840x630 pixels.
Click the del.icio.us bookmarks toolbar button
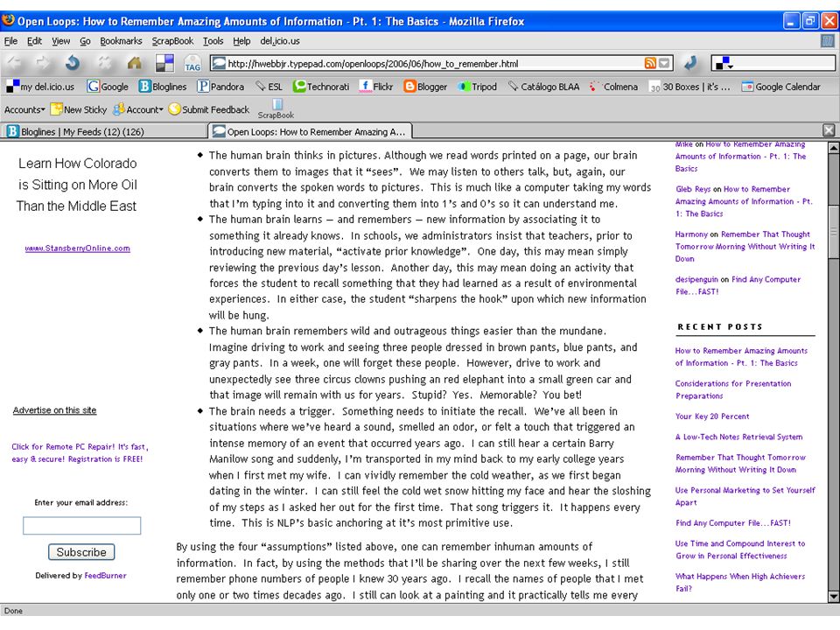pos(164,63)
